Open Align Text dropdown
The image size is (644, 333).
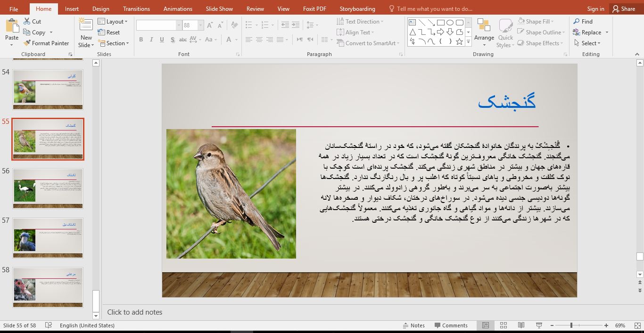coord(355,32)
